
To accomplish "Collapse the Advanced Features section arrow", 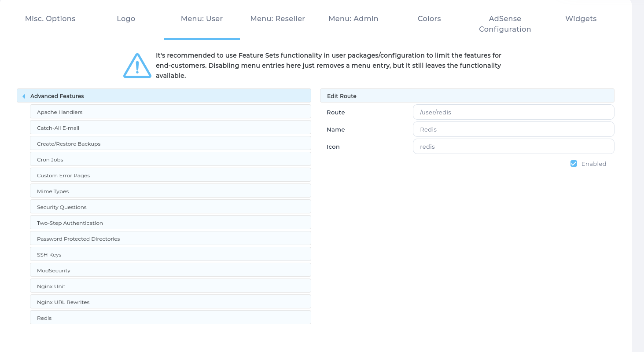I will pyautogui.click(x=24, y=96).
